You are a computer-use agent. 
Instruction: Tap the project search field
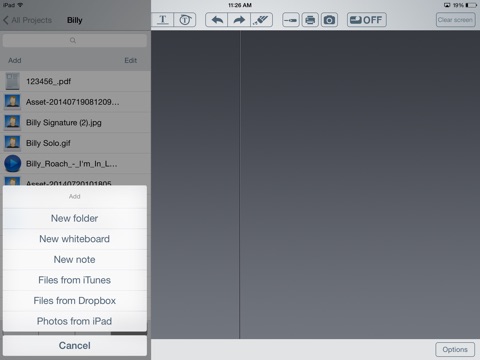coord(75,40)
